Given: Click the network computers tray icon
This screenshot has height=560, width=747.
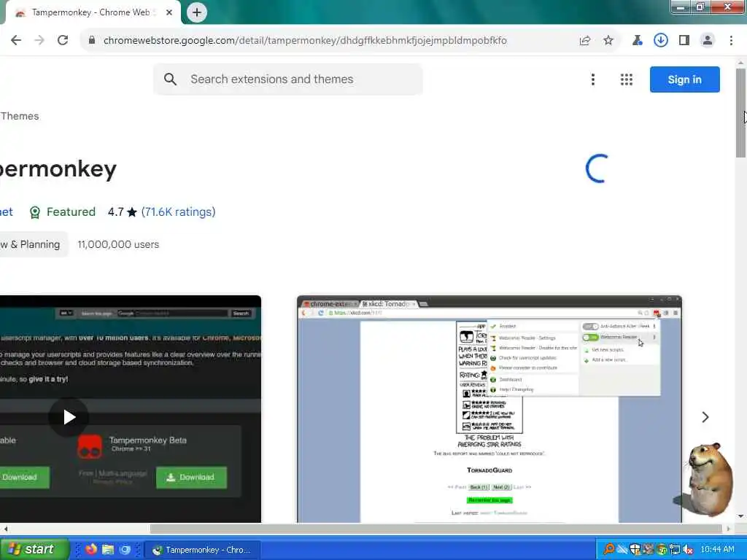Looking at the screenshot, I should (675, 550).
